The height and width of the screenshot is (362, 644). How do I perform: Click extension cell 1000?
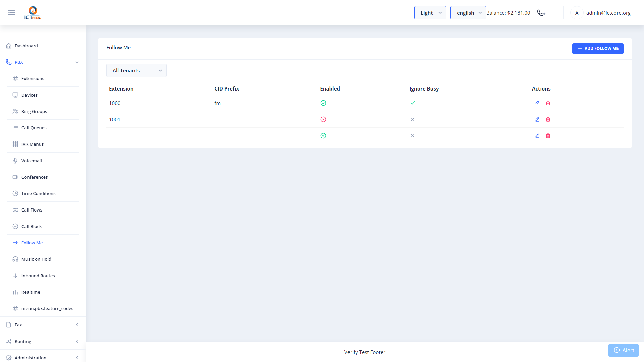[x=115, y=103]
